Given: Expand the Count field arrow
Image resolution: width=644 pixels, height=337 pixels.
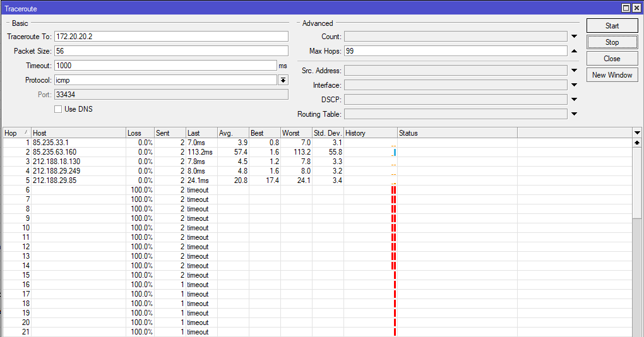Looking at the screenshot, I should (574, 37).
